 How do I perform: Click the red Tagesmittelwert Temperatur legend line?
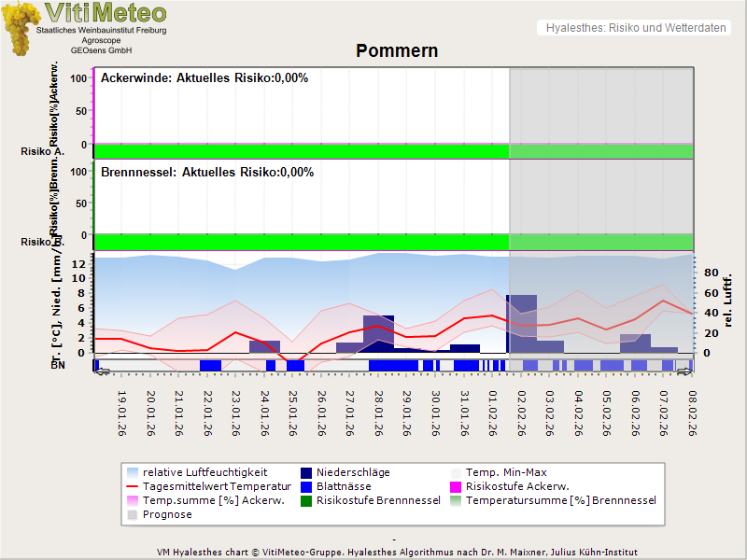coord(132,486)
